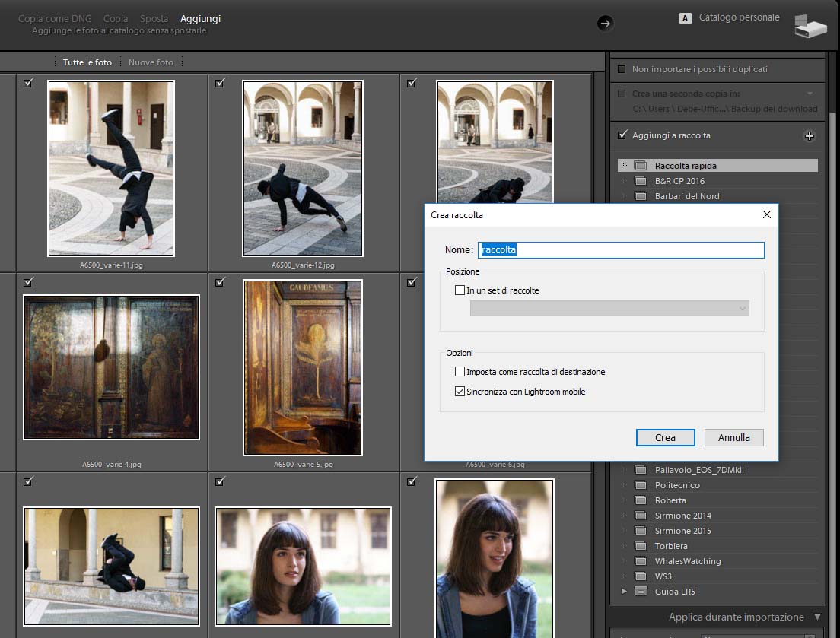Click the Nome text field
The width and height of the screenshot is (840, 638).
tap(620, 250)
